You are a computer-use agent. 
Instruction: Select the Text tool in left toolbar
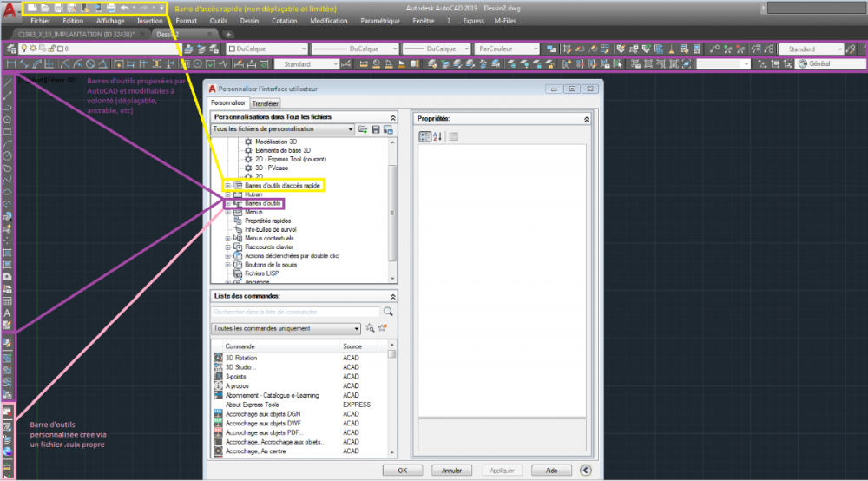[7, 313]
